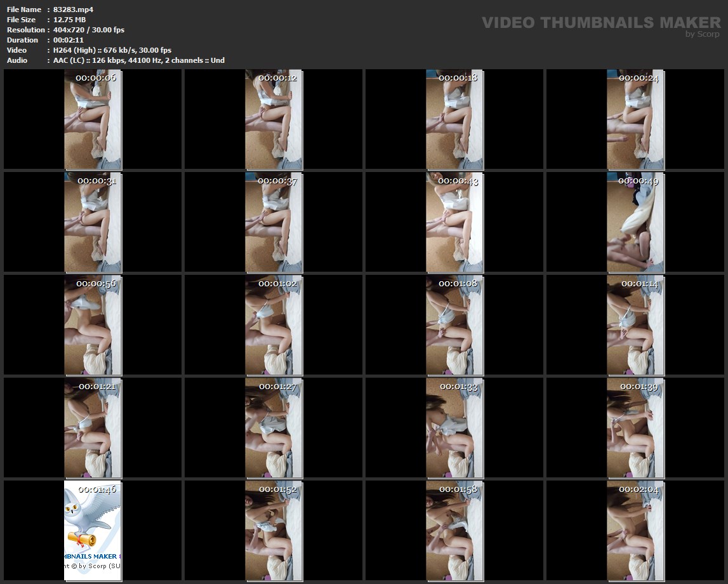This screenshot has height=584, width=728.
Task: Select the 00:00:24 thumbnail frame
Action: (x=635, y=119)
